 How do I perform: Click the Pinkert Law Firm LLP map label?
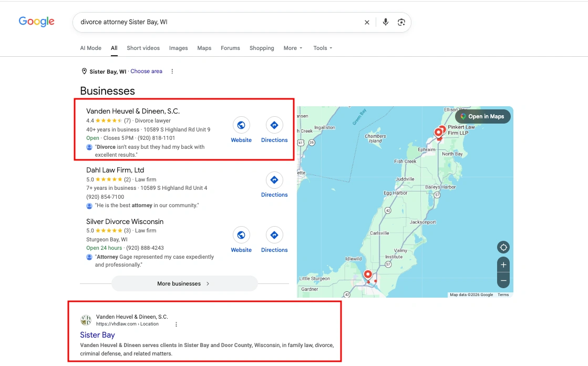pos(461,130)
